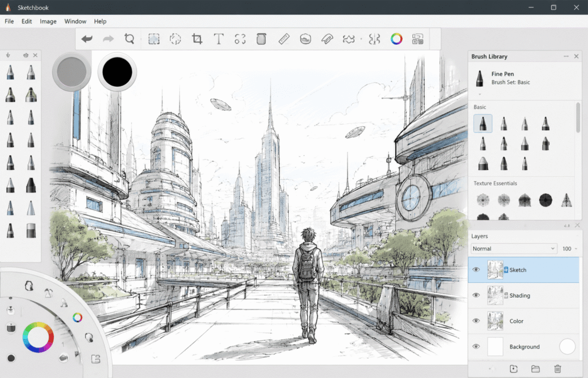The height and width of the screenshot is (378, 588).
Task: Click the black color puck circle
Action: coord(117,72)
